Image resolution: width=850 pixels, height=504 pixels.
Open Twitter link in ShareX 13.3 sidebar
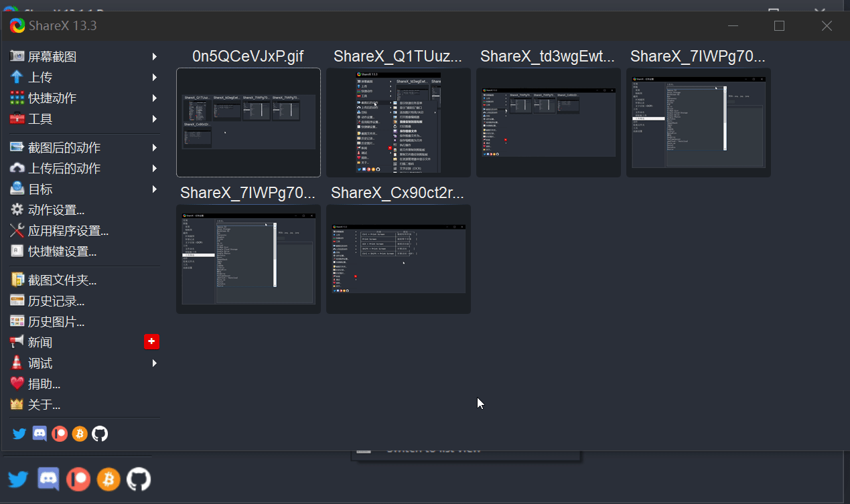coord(20,434)
